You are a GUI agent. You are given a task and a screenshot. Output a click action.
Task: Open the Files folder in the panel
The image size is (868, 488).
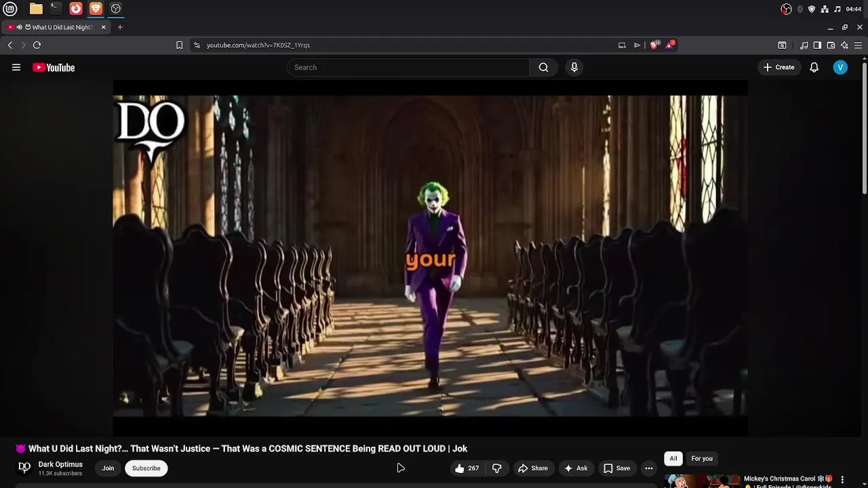click(36, 9)
